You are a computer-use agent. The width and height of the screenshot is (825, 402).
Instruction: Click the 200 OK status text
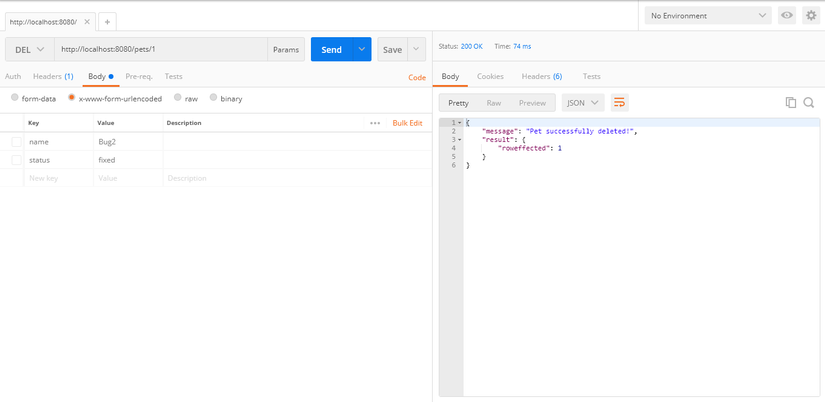[x=471, y=46]
